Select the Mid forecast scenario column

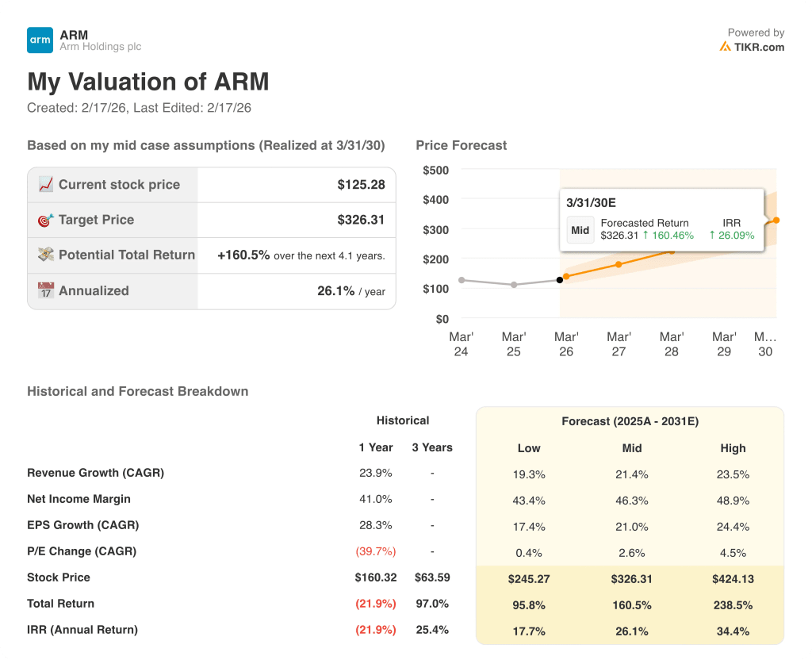pos(632,448)
